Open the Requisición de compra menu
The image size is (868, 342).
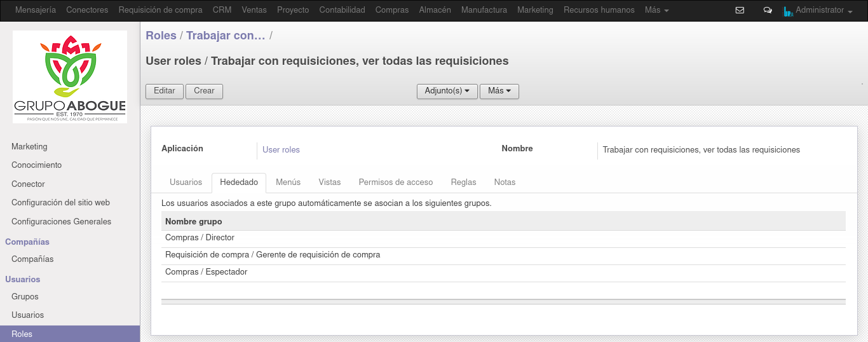(x=161, y=10)
